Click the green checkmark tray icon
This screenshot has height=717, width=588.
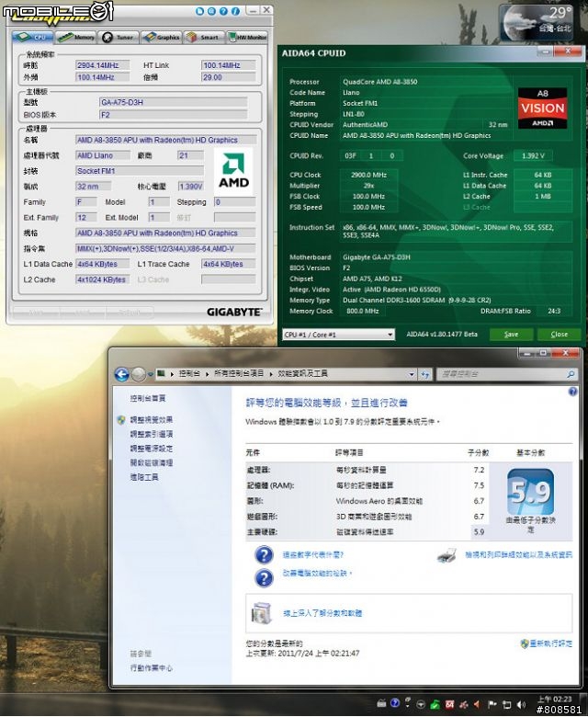click(x=435, y=705)
